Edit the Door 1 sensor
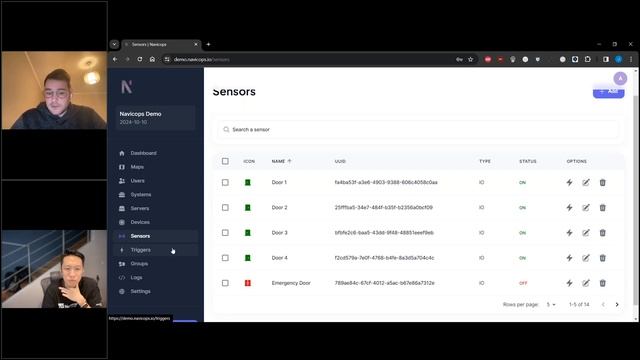The width and height of the screenshot is (640, 360). [x=586, y=182]
